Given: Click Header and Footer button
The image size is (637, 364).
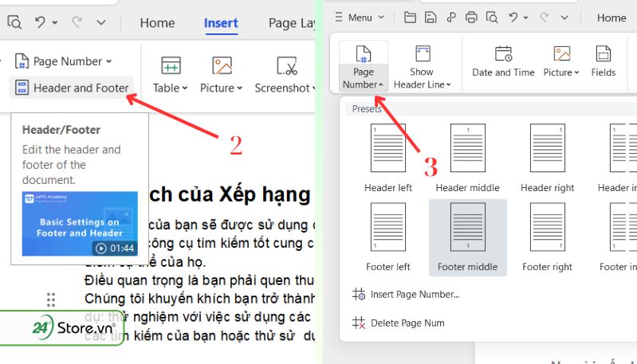Looking at the screenshot, I should click(x=72, y=88).
